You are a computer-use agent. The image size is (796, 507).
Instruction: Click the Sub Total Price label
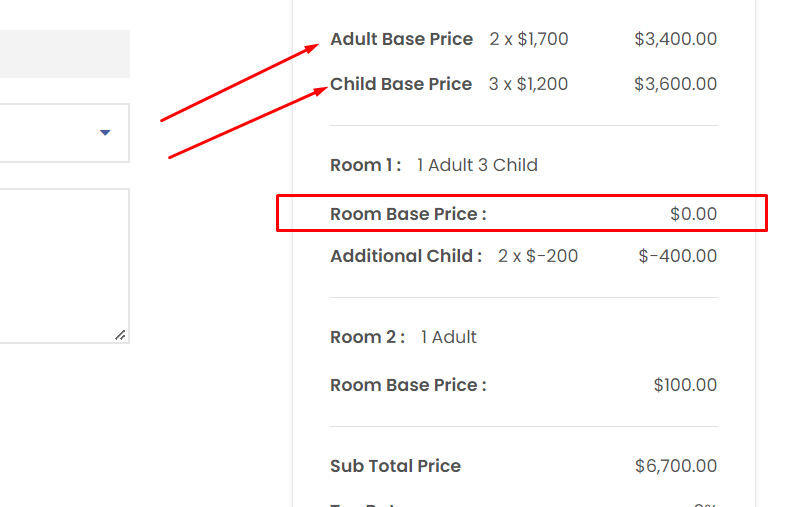tap(395, 466)
